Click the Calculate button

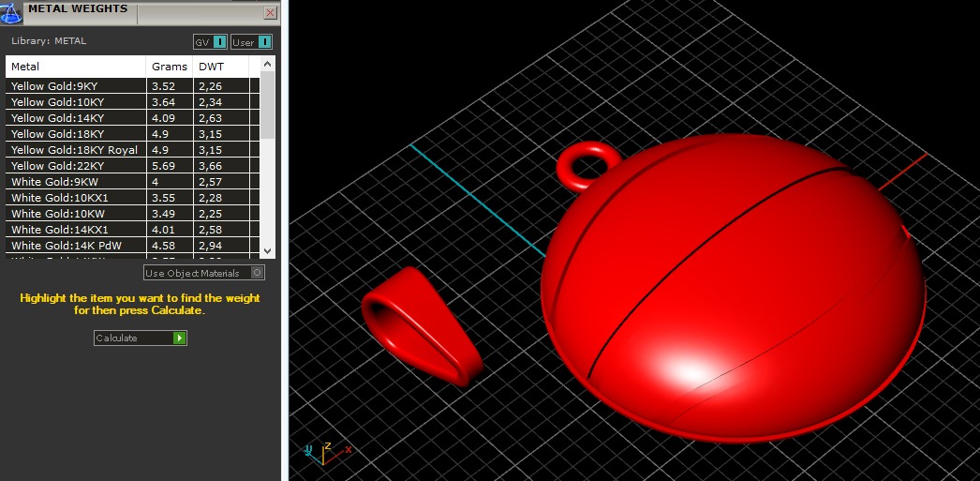pos(141,338)
